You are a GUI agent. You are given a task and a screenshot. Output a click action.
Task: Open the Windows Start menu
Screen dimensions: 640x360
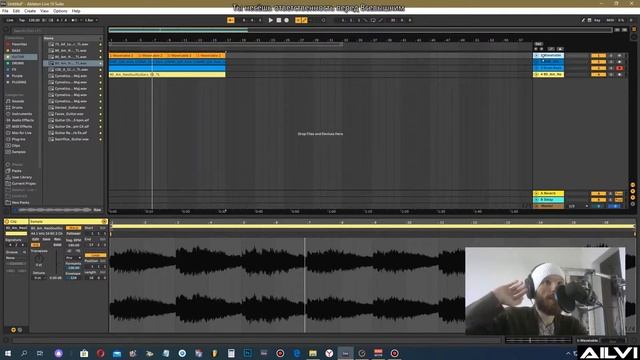(x=7, y=353)
